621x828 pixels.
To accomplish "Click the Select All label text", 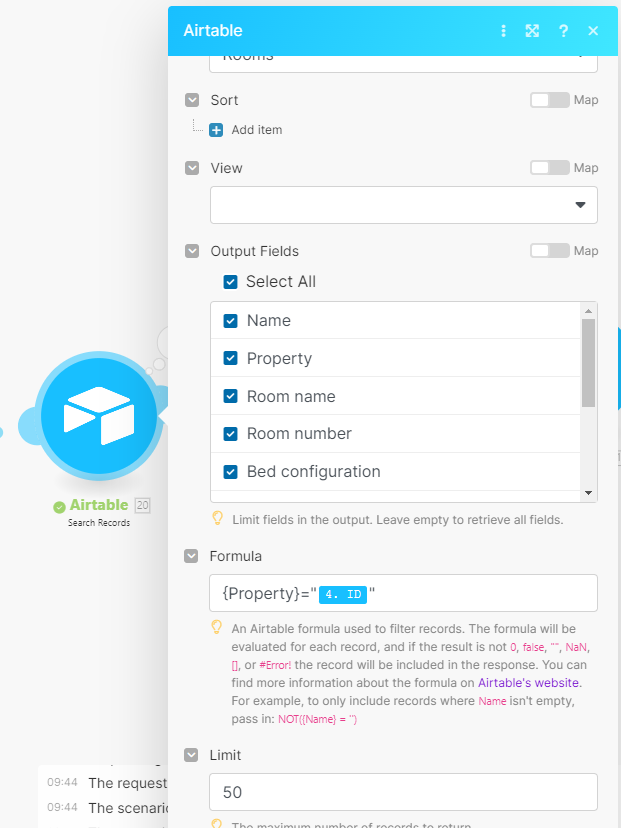I will point(281,281).
